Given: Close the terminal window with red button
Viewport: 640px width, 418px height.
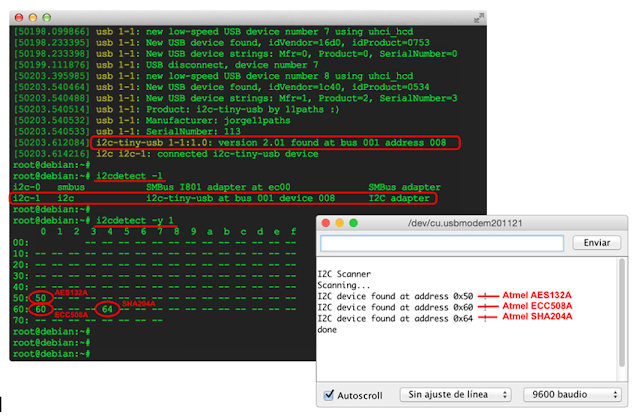Looking at the screenshot, I should [x=19, y=18].
